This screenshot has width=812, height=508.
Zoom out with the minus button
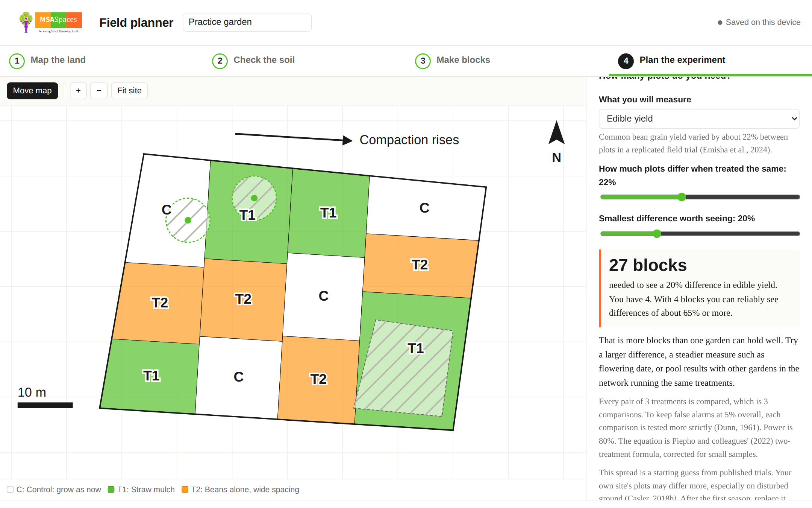tap(99, 91)
